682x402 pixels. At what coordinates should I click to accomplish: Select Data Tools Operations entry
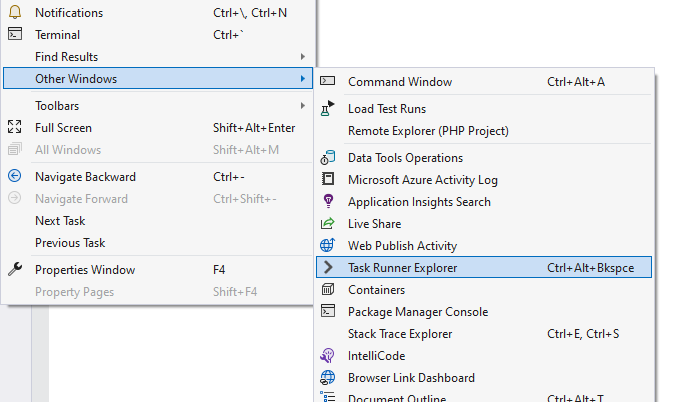pyautogui.click(x=484, y=158)
